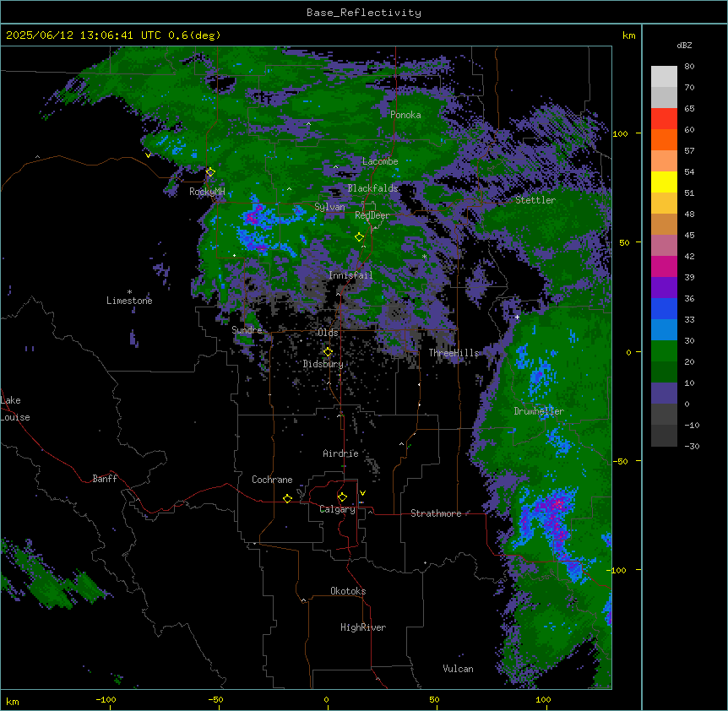Click the yellow diamond marker beside RockyMH
This screenshot has width=728, height=711.
pyautogui.click(x=210, y=172)
